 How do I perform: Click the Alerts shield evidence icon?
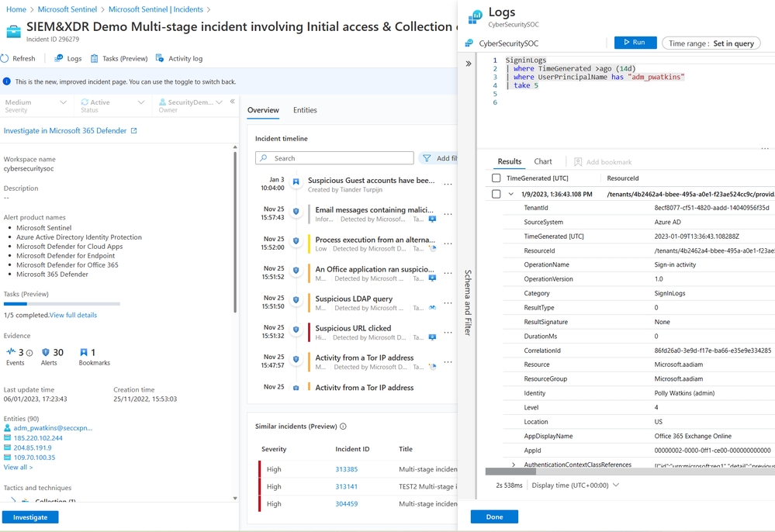[46, 352]
